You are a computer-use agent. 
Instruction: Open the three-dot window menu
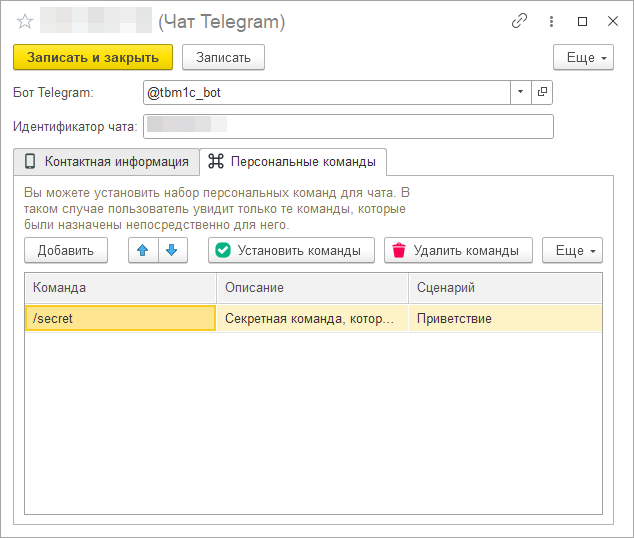(x=551, y=21)
